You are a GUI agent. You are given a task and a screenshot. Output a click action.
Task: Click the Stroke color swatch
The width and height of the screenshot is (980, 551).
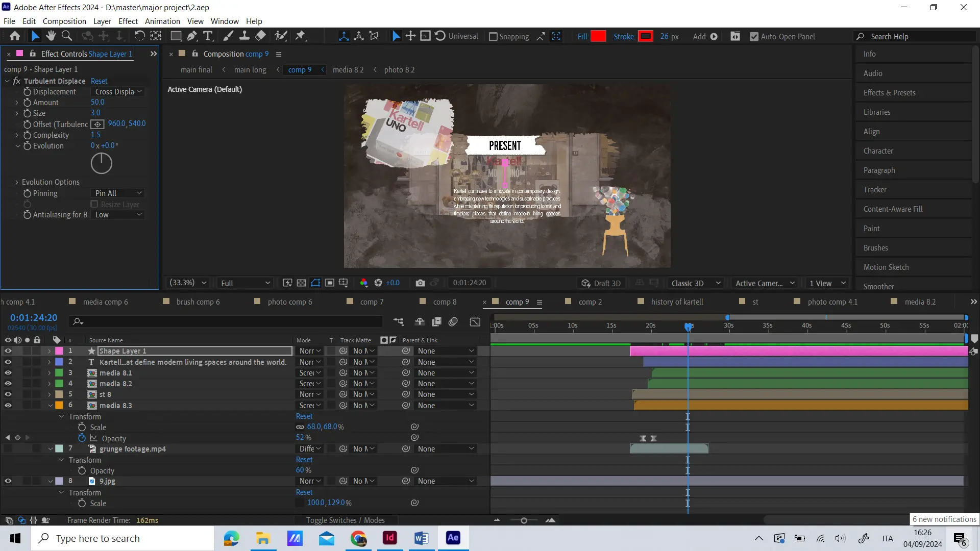pyautogui.click(x=646, y=37)
